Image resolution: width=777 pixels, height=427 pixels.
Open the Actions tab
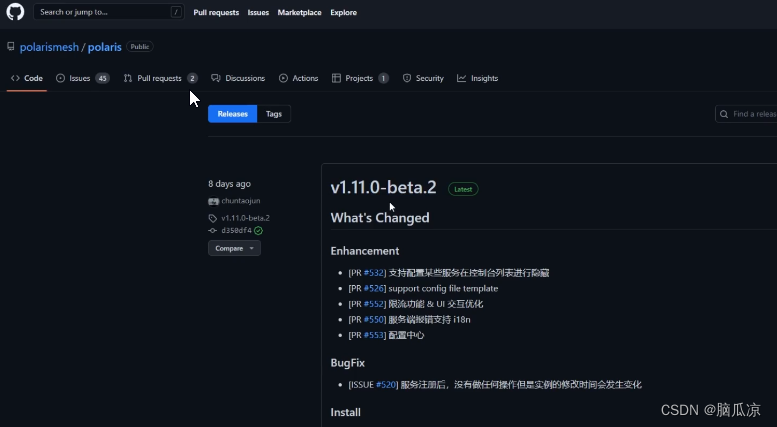point(298,78)
